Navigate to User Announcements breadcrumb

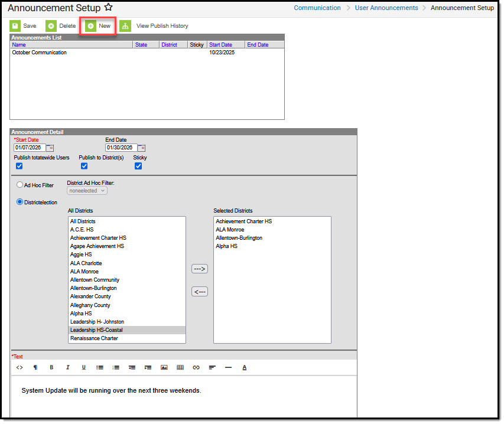tap(386, 8)
